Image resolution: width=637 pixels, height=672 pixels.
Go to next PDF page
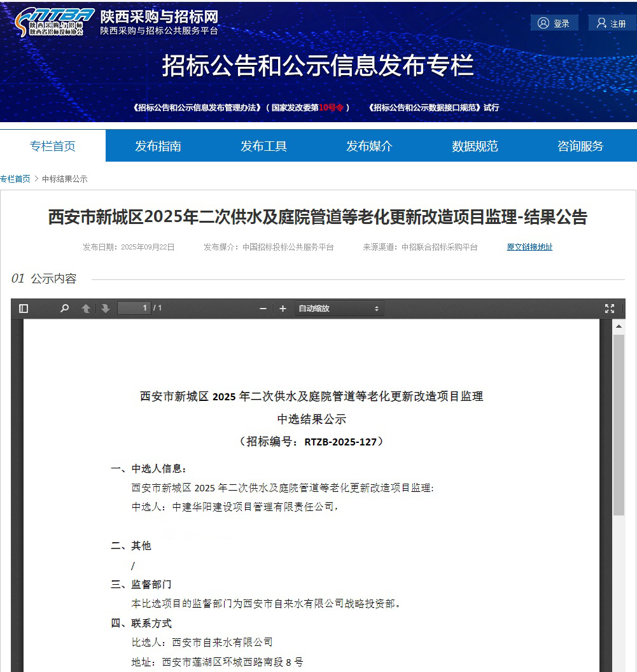(x=105, y=309)
